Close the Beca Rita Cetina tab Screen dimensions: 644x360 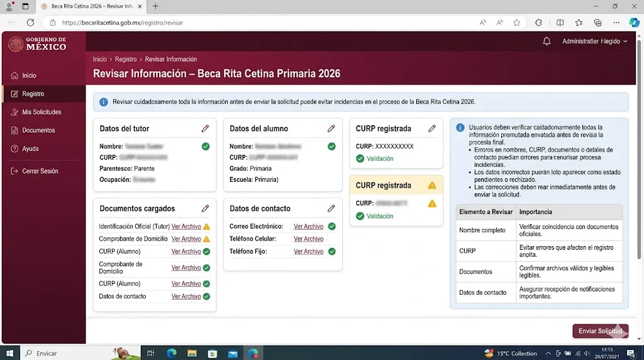coord(140,6)
